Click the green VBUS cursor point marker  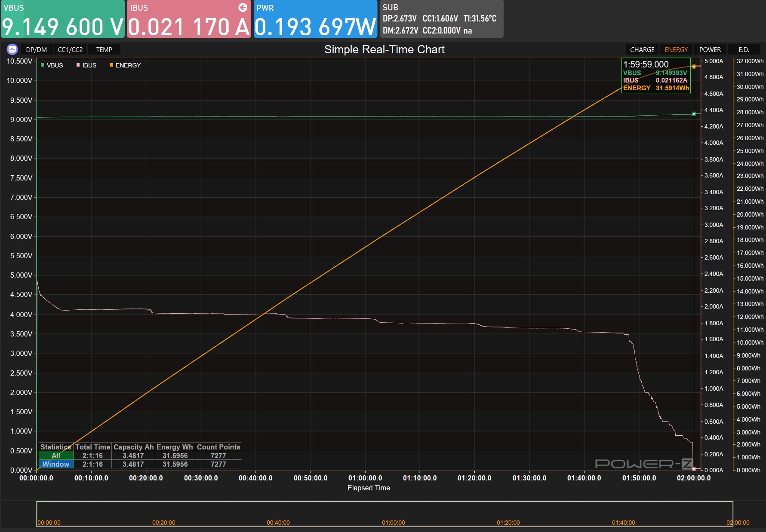point(694,114)
